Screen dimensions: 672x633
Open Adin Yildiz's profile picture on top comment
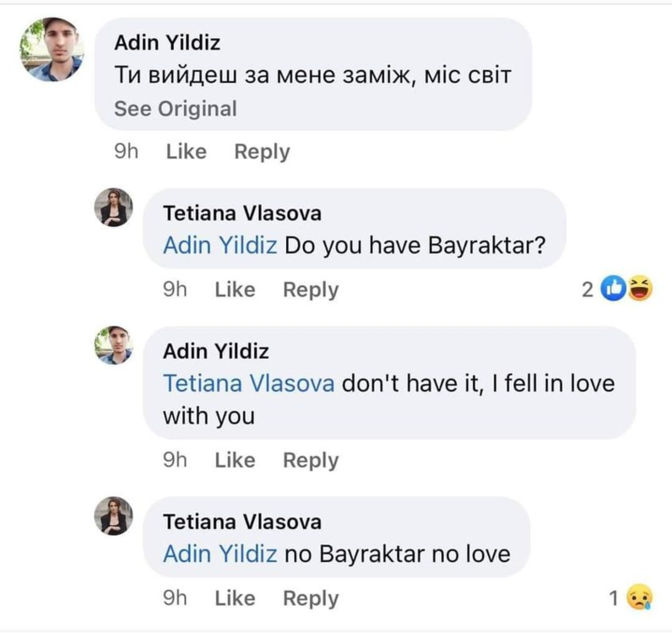[51, 49]
